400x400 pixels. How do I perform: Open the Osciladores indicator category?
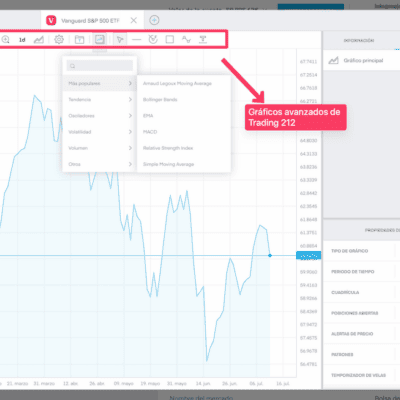(100, 116)
